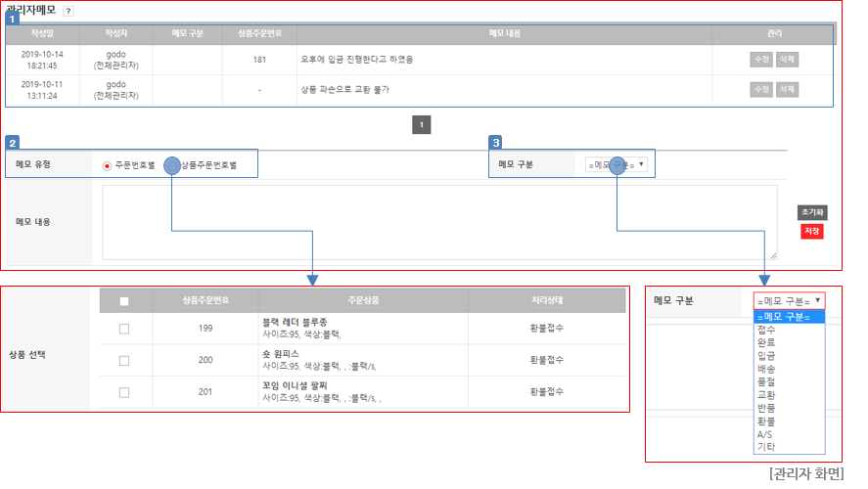Click 삭제 for the 2019-10-11 memo
The height and width of the screenshot is (489, 868).
pyautogui.click(x=787, y=89)
